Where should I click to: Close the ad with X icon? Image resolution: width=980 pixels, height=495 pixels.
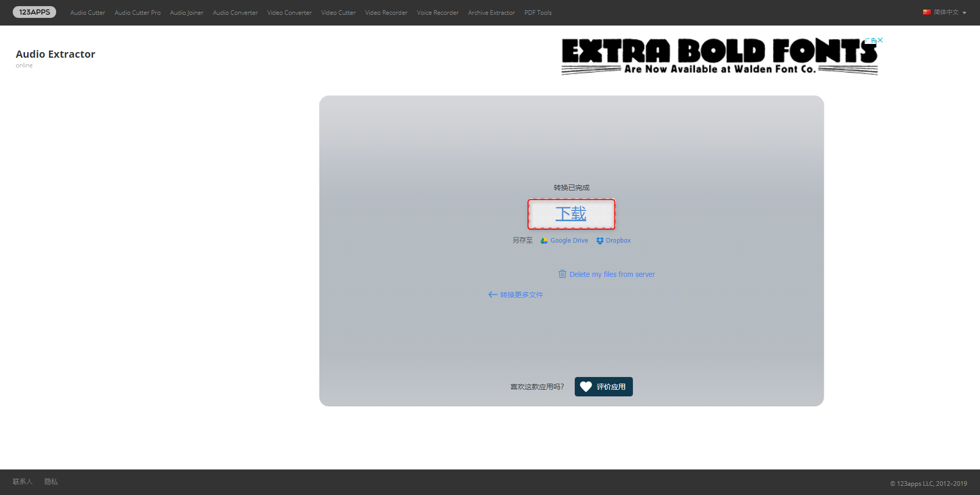click(880, 40)
